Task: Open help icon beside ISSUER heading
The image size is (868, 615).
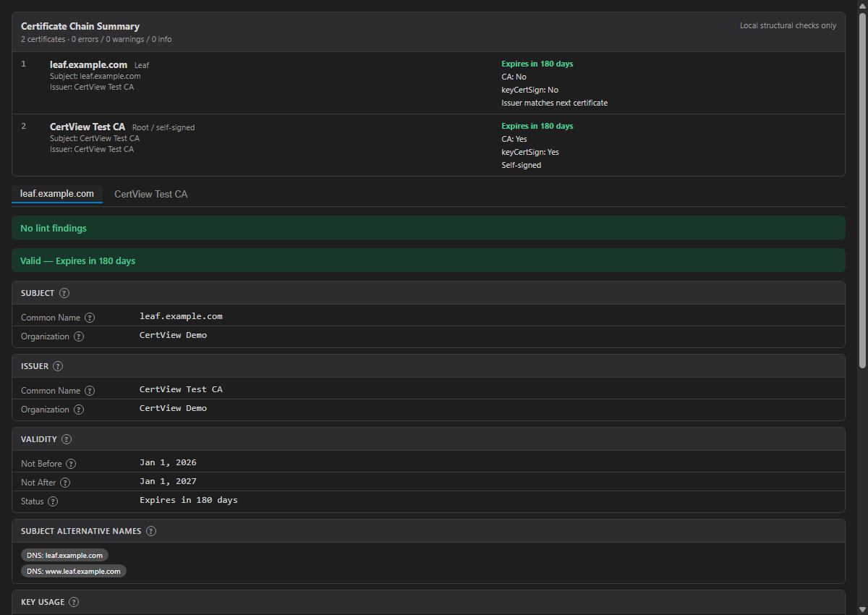Action: pos(58,366)
